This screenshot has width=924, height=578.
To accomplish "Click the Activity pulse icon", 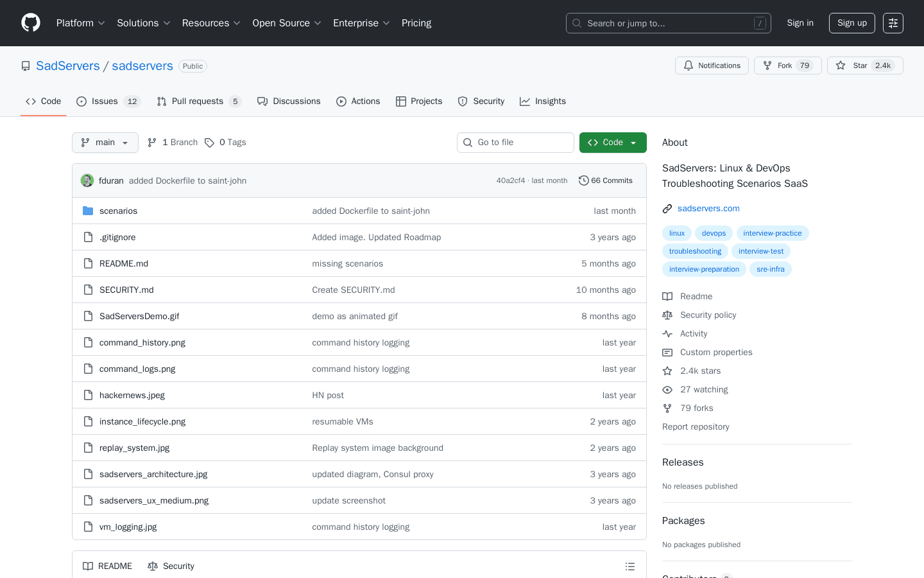I will (667, 333).
